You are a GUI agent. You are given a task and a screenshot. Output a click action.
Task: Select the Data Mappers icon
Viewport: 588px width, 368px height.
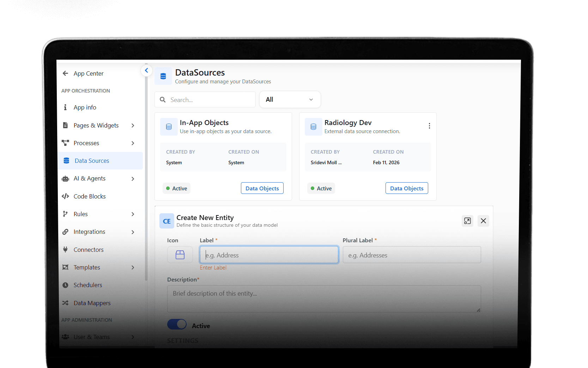click(66, 303)
